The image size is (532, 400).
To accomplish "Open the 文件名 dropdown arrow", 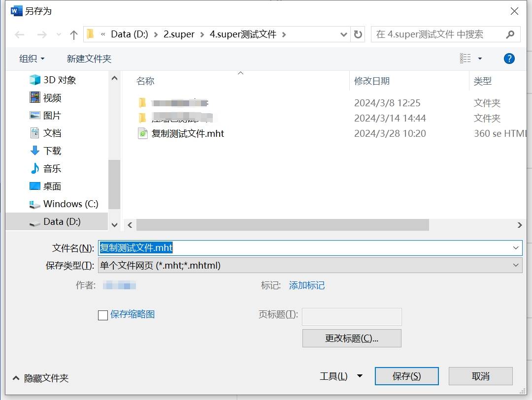I will pyautogui.click(x=516, y=247).
